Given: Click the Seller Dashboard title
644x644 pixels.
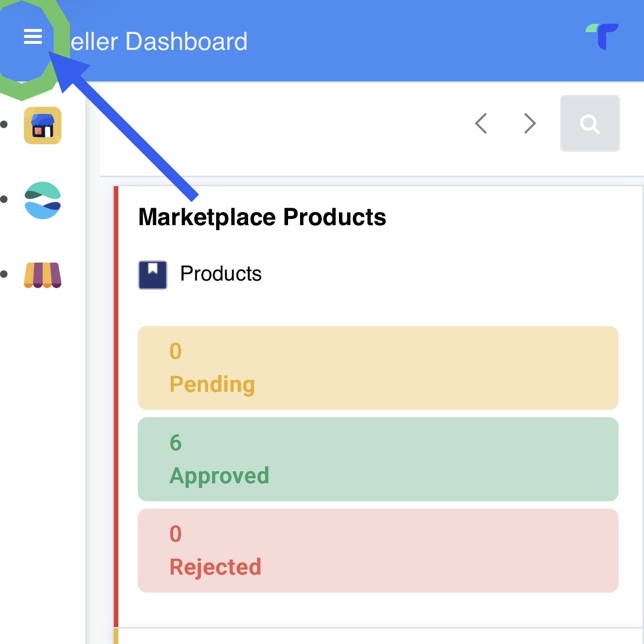Looking at the screenshot, I should pyautogui.click(x=159, y=41).
